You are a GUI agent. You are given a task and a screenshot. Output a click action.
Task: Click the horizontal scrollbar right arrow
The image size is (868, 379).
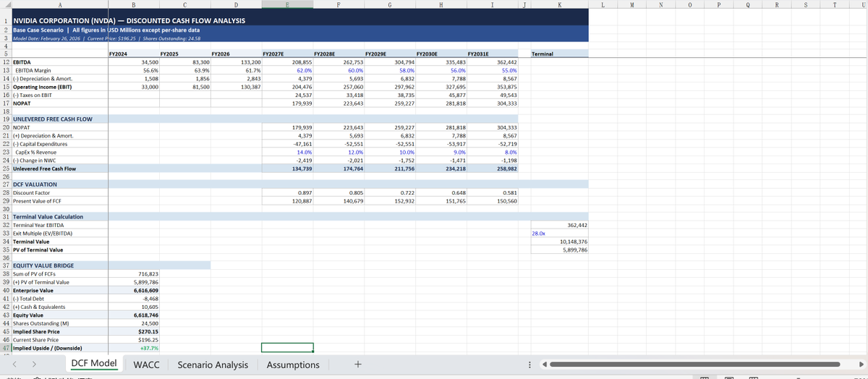click(x=861, y=365)
